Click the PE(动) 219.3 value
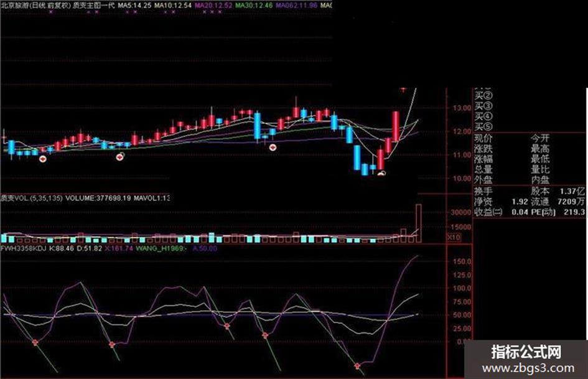This screenshot has height=379, width=588. tap(558, 212)
